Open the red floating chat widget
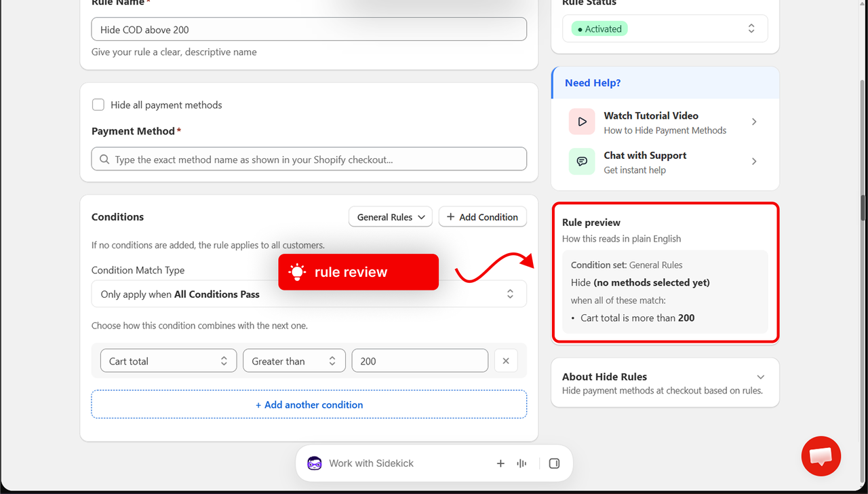The width and height of the screenshot is (868, 494). pyautogui.click(x=821, y=456)
